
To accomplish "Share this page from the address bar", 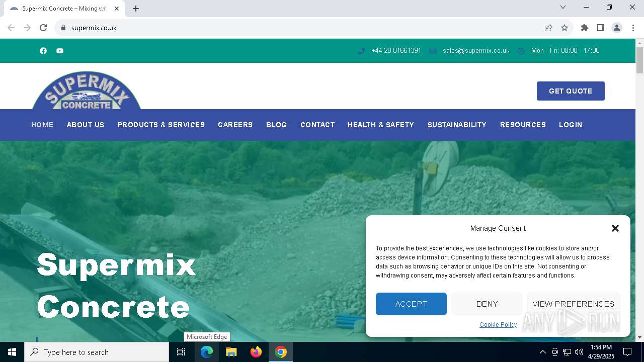I will [548, 28].
